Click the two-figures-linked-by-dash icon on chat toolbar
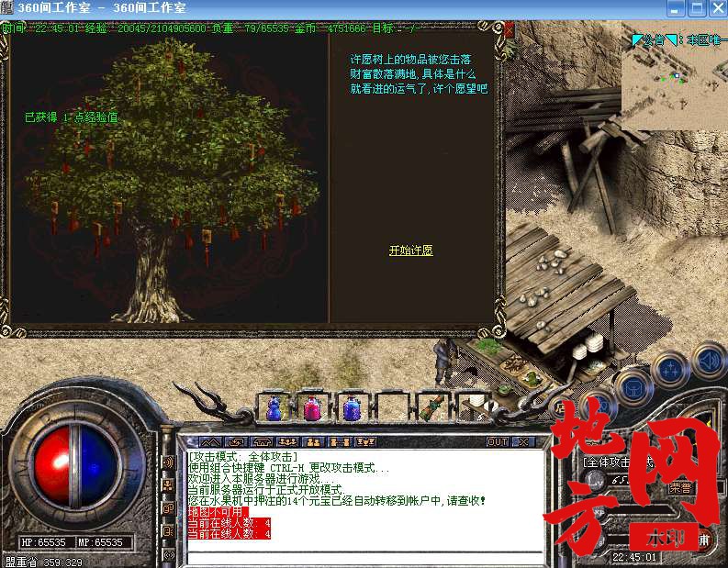Screen dimensions: 728x568 click(340, 442)
